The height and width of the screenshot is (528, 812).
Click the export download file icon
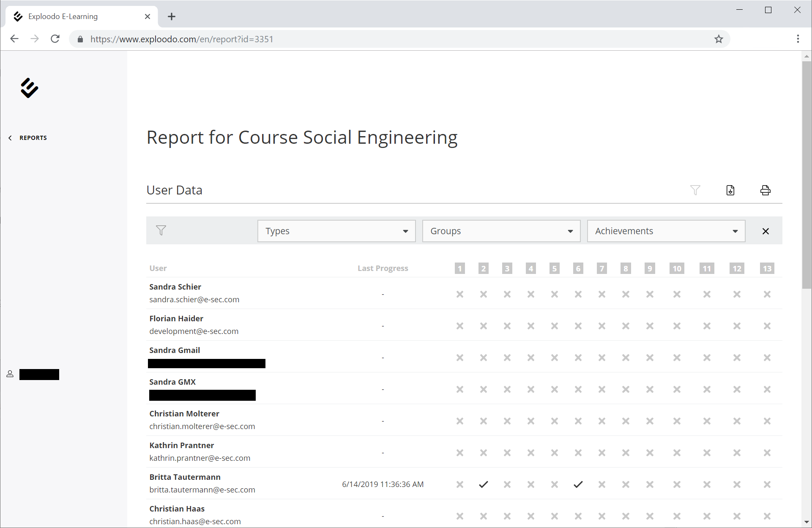click(730, 190)
